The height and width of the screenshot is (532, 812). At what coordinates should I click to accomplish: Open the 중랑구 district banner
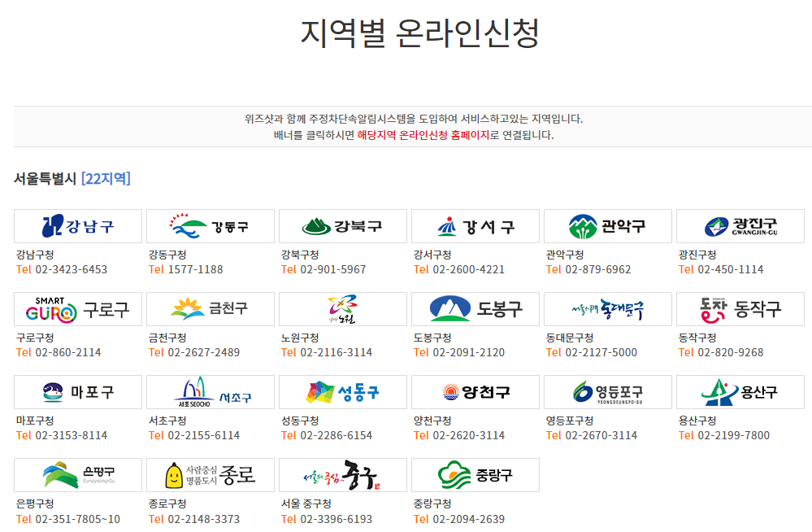[x=475, y=475]
